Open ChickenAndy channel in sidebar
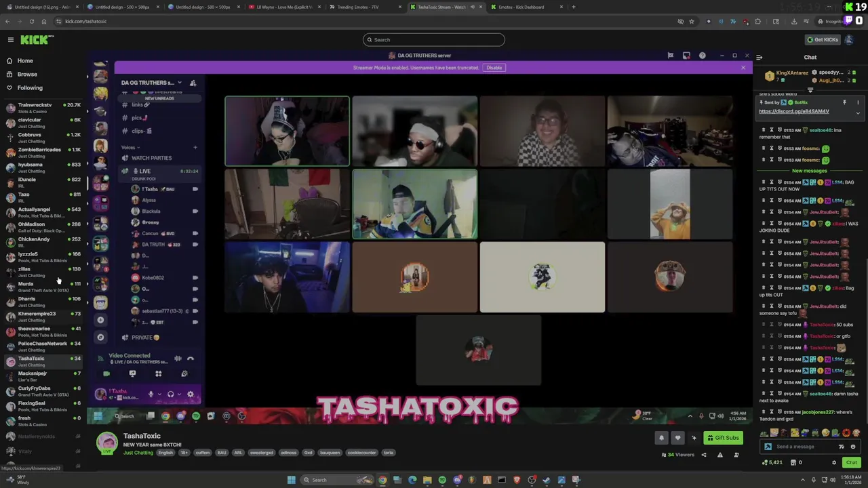This screenshot has width=868, height=488. [42, 242]
